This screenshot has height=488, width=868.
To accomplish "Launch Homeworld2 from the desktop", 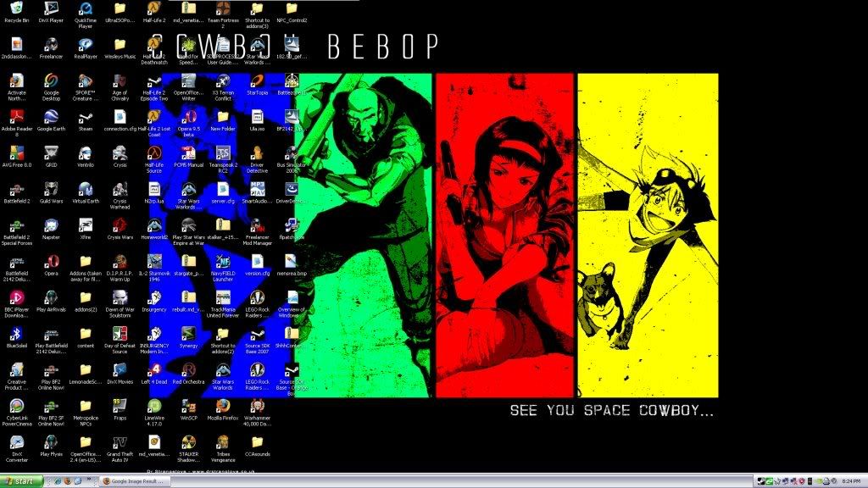I will [x=154, y=229].
